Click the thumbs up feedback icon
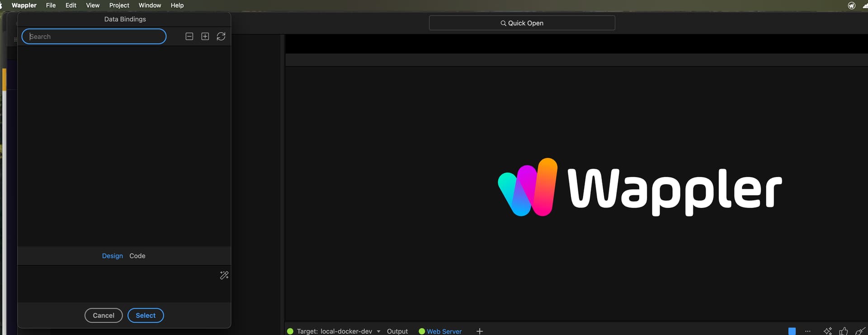The image size is (868, 335). pyautogui.click(x=844, y=331)
